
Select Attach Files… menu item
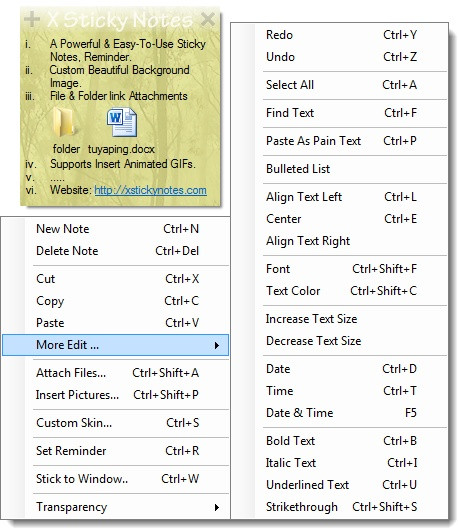(x=116, y=373)
